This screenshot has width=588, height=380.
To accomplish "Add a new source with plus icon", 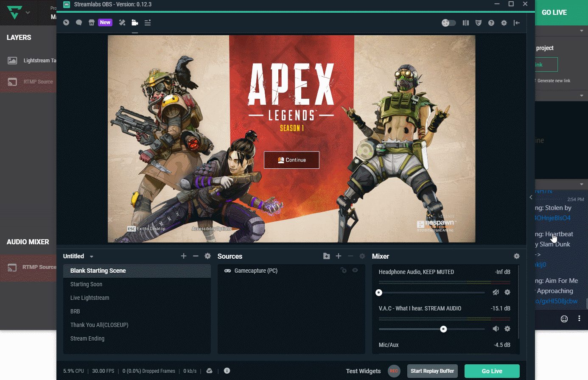I will tap(339, 256).
